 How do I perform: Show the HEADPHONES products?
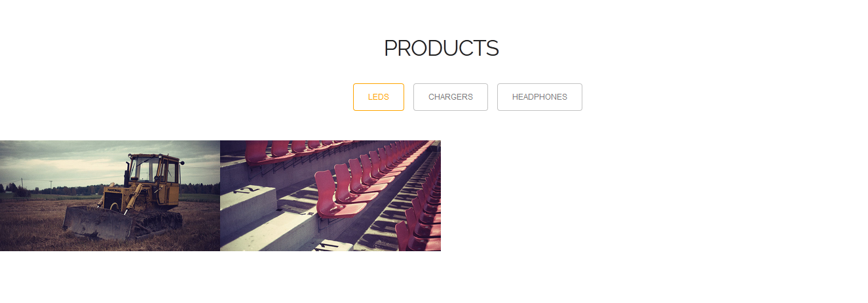(539, 97)
